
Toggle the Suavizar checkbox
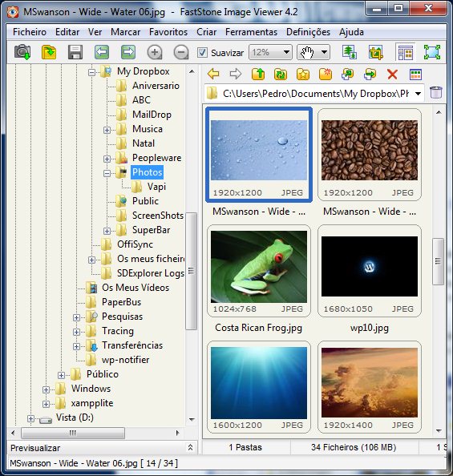pos(202,53)
